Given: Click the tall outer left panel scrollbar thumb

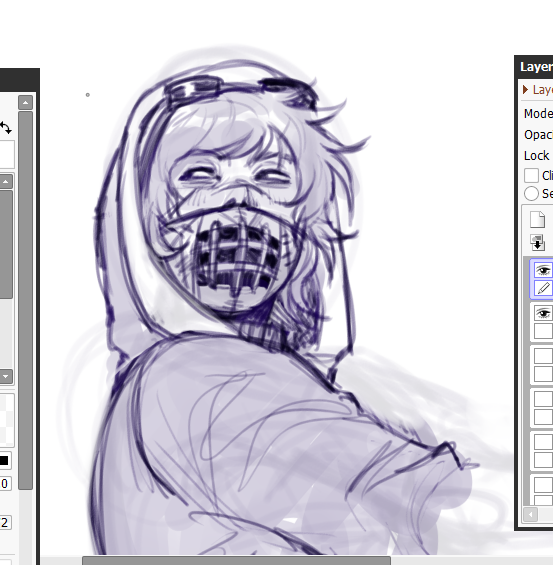Looking at the screenshot, I should [26, 301].
